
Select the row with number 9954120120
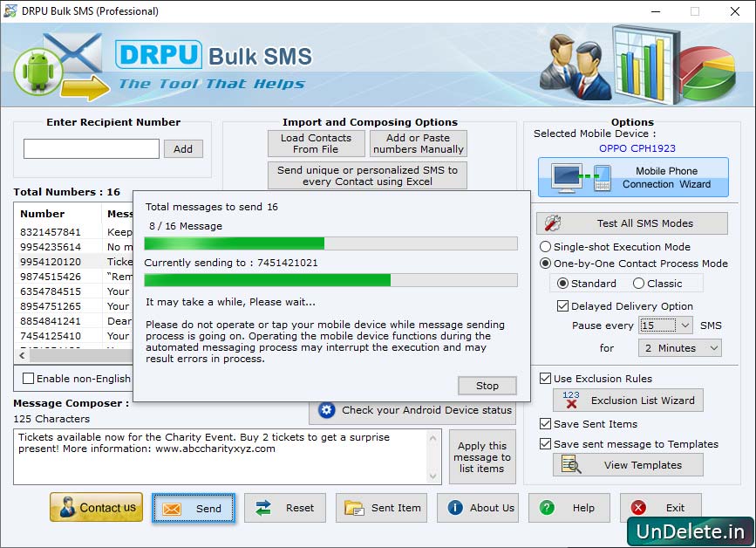[x=74, y=262]
